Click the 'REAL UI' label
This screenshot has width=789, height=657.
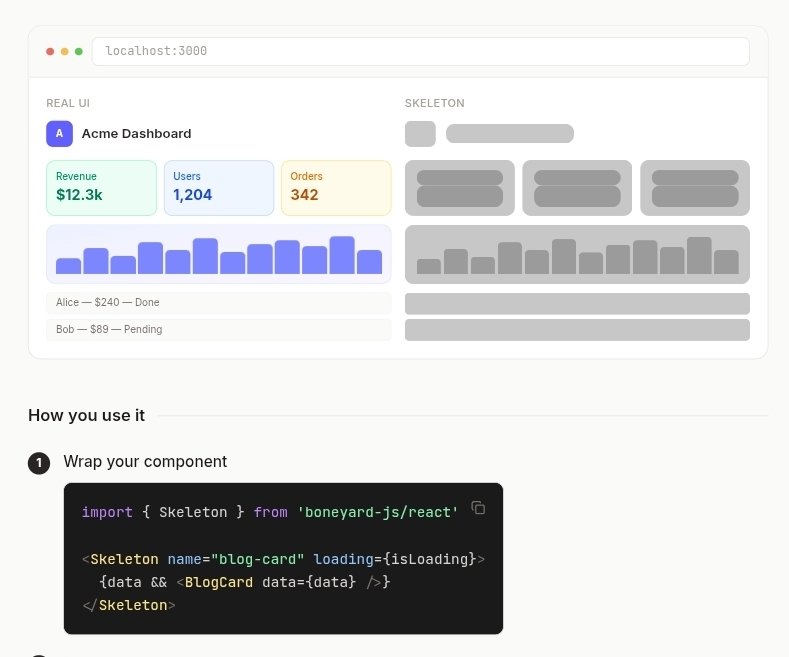68,103
